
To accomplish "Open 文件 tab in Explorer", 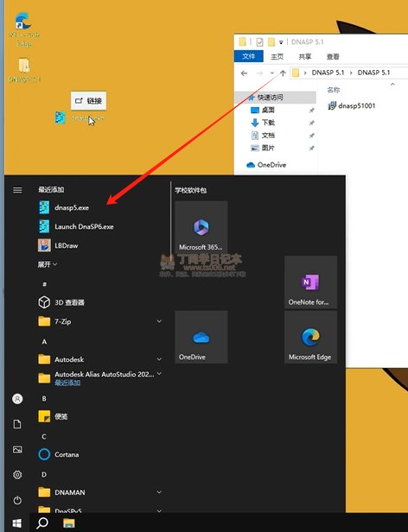I will coord(249,56).
